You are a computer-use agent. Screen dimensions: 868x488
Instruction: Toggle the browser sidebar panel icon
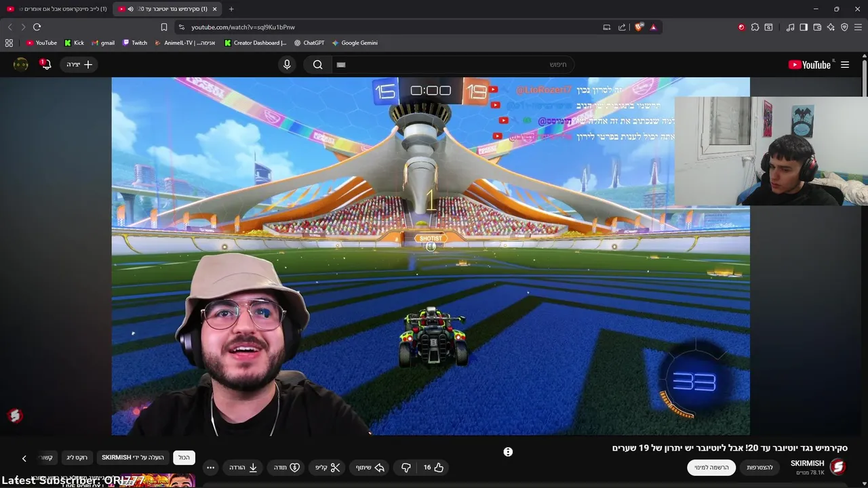(804, 27)
